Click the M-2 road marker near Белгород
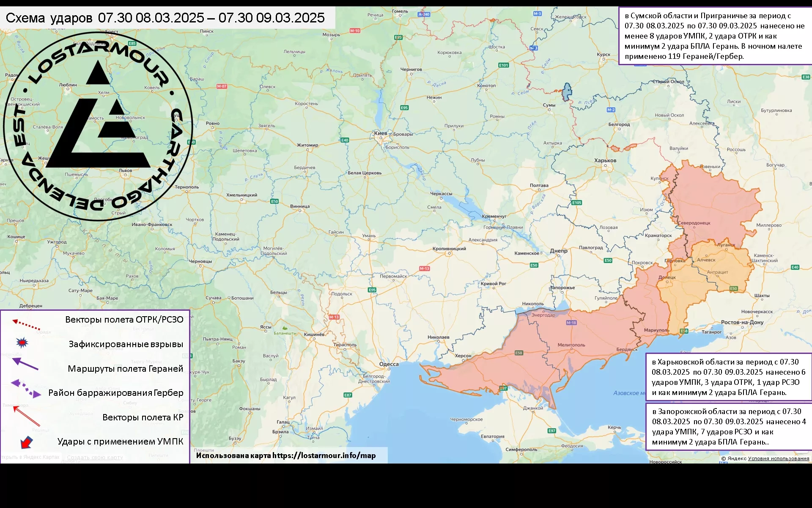Viewport: 812px width, 508px height. [x=611, y=110]
